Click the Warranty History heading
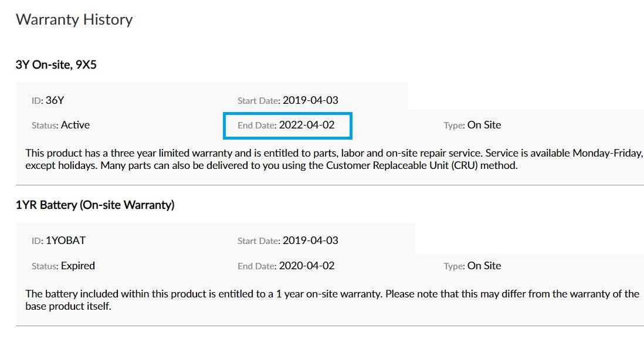This screenshot has width=644, height=342. coord(74,19)
